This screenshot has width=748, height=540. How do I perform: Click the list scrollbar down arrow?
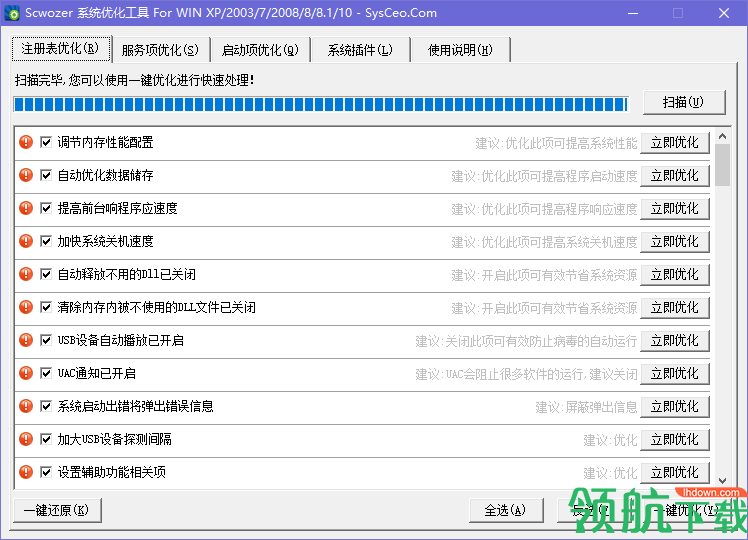(723, 481)
